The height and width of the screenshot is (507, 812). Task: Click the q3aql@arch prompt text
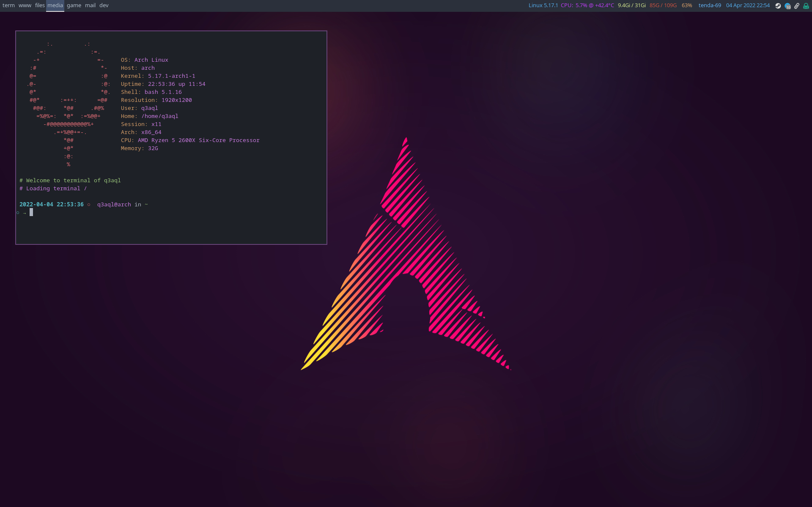(x=114, y=205)
